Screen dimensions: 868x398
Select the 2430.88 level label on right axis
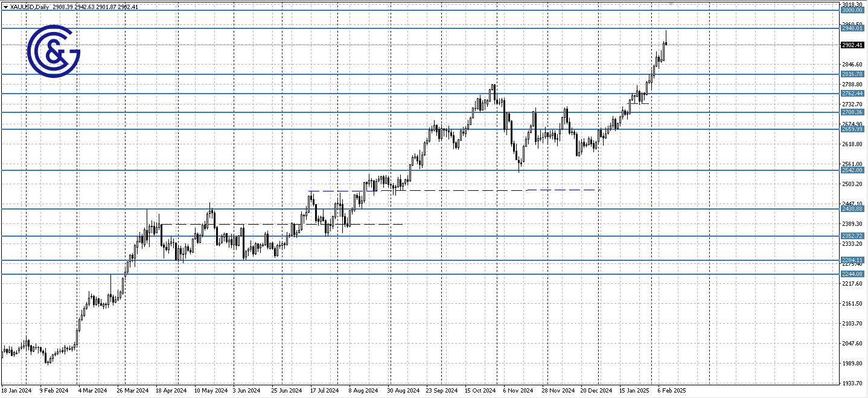(852, 208)
